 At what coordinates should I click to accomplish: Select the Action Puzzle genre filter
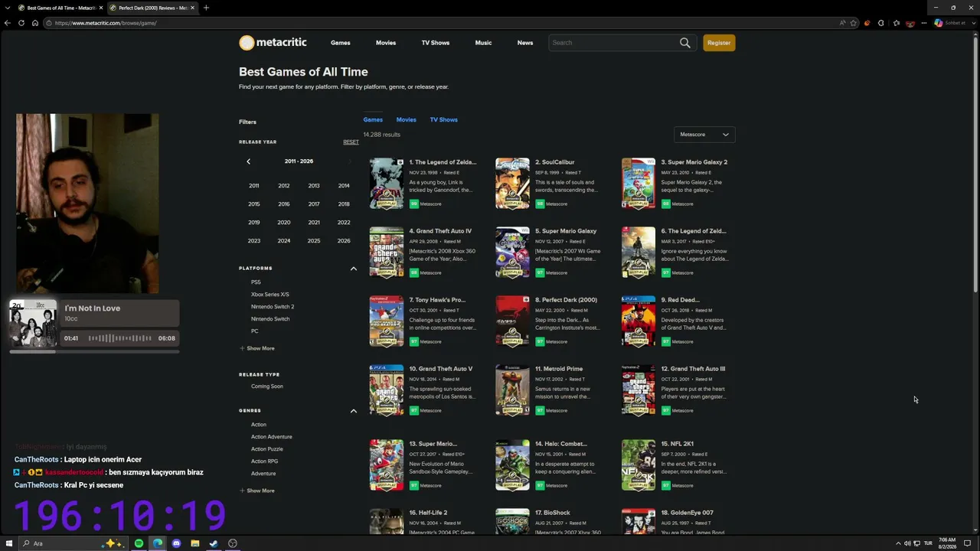pos(267,449)
